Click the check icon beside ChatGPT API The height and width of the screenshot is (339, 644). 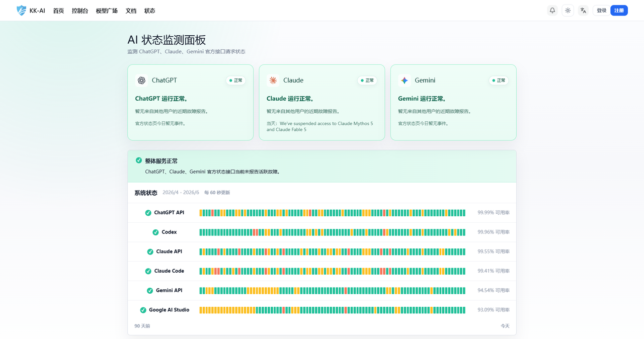pos(148,213)
